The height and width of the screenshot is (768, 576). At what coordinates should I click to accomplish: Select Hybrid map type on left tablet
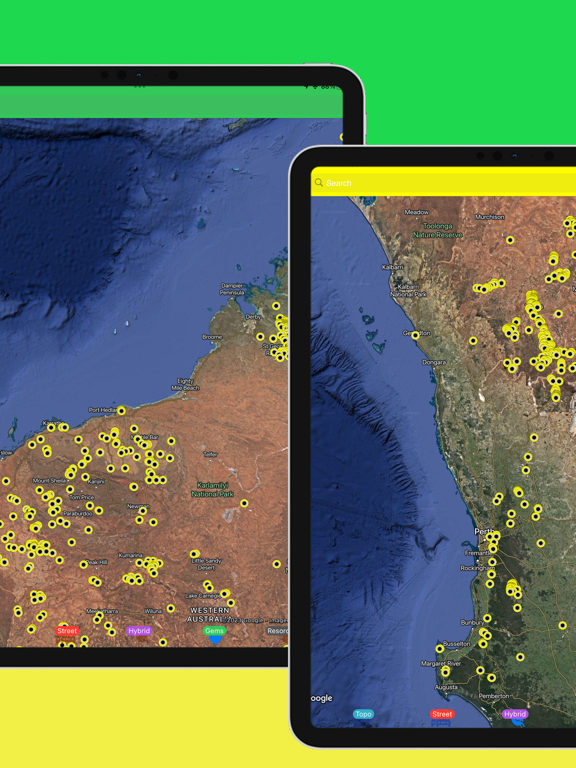pos(139,631)
